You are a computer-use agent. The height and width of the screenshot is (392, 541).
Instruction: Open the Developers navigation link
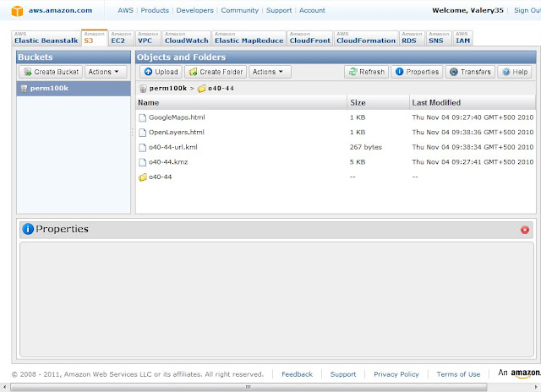195,10
